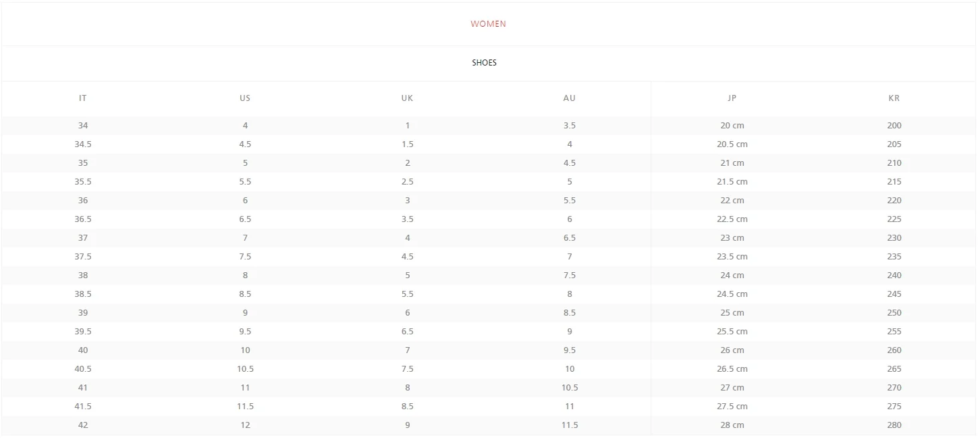Click the 21.5 cm JP cell
Screen dimensions: 980x440
tap(732, 182)
